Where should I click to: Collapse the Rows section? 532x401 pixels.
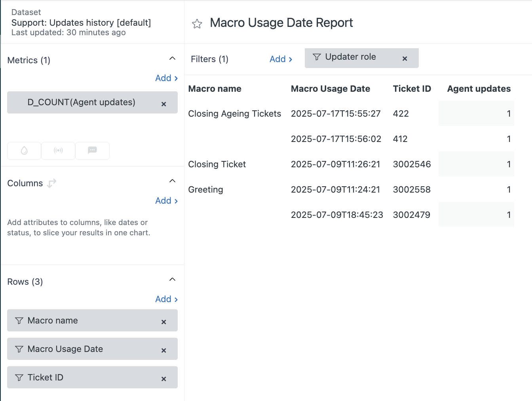tap(172, 279)
